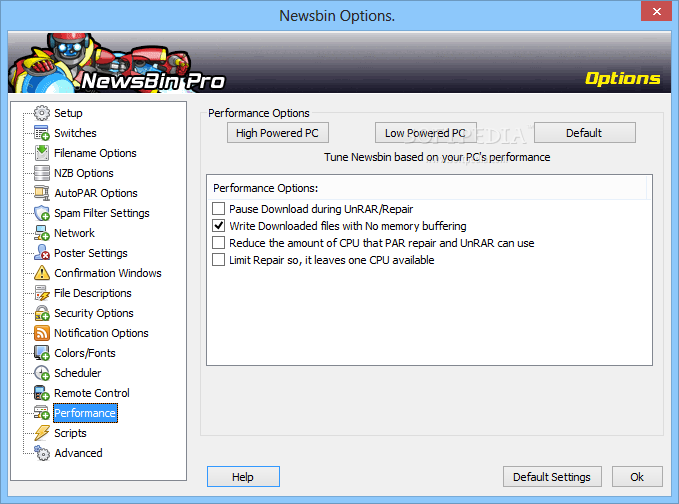This screenshot has width=679, height=504.
Task: Open Poster Settings page
Action: (x=91, y=253)
